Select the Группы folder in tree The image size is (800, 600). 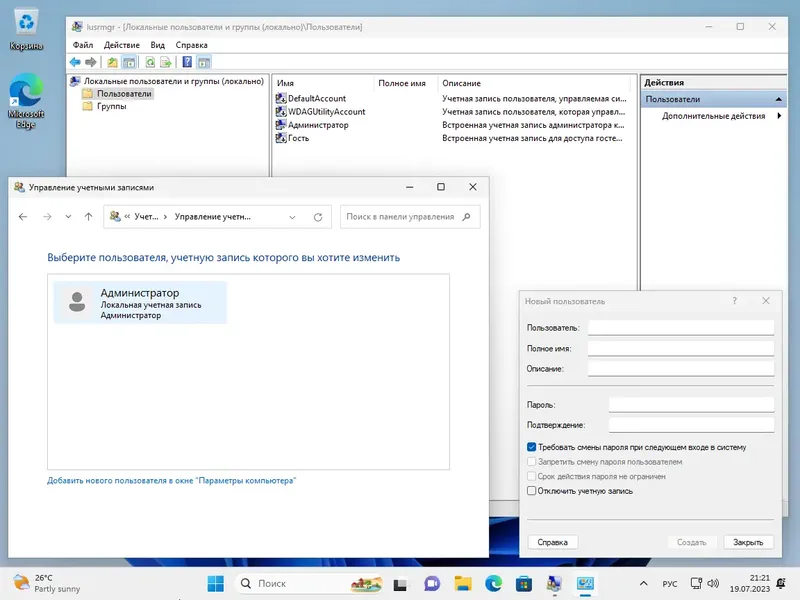pyautogui.click(x=112, y=106)
